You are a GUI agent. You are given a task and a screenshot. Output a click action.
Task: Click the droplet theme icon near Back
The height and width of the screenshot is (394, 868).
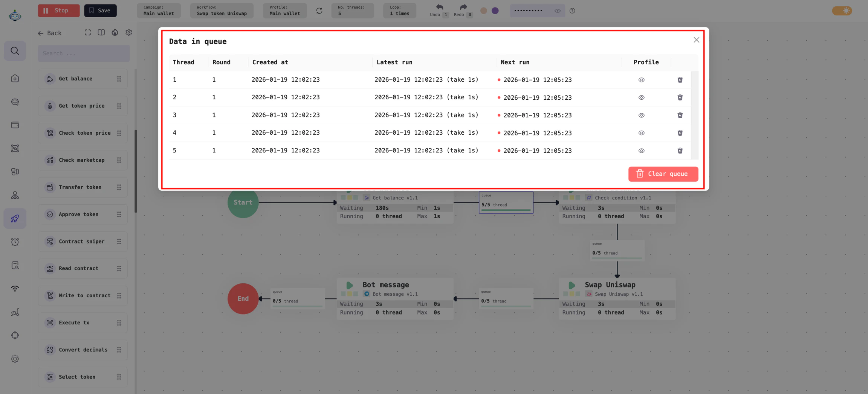point(115,33)
